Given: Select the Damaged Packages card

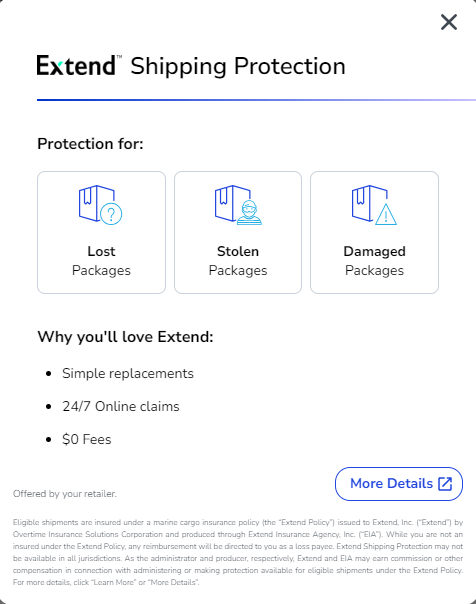Looking at the screenshot, I should pyautogui.click(x=374, y=232).
